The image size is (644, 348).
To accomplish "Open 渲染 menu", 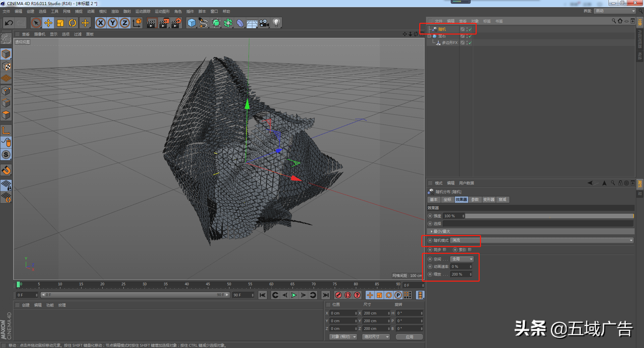I will 115,11.
